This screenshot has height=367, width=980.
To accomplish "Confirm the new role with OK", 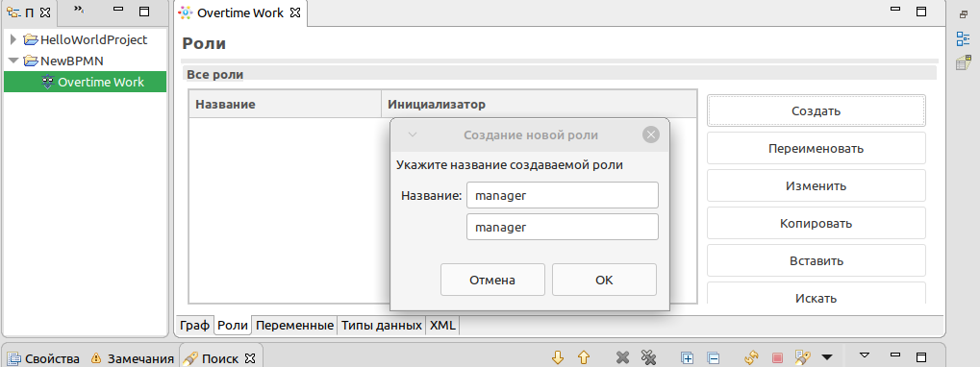I will [604, 280].
